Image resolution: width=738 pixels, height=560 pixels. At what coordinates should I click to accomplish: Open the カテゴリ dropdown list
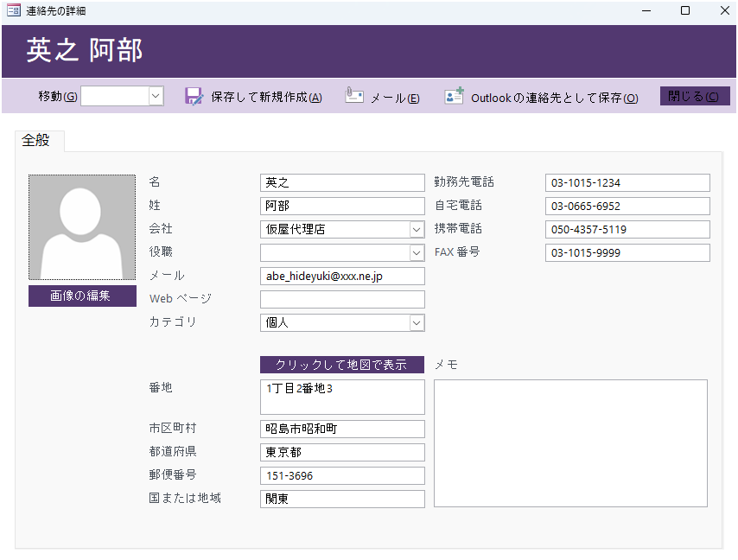[417, 322]
